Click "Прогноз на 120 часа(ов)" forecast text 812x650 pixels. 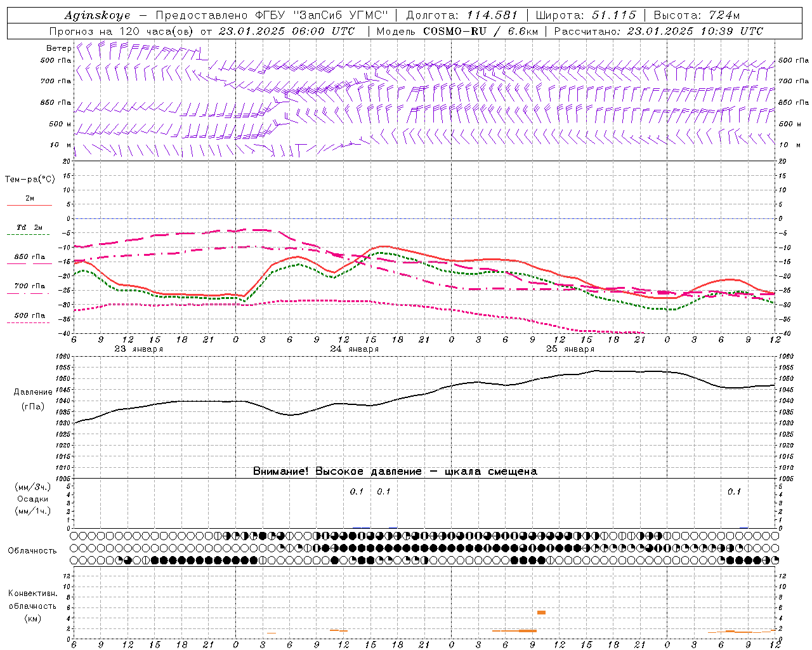tap(121, 31)
